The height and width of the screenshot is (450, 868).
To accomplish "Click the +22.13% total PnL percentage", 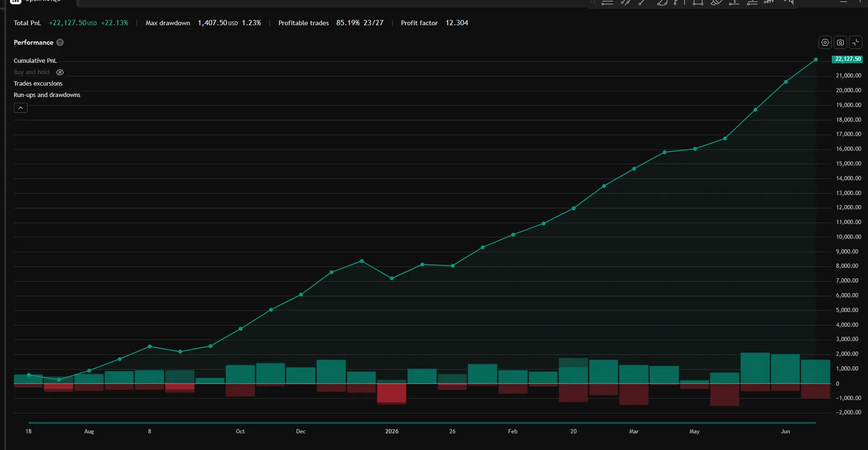I will (x=114, y=23).
